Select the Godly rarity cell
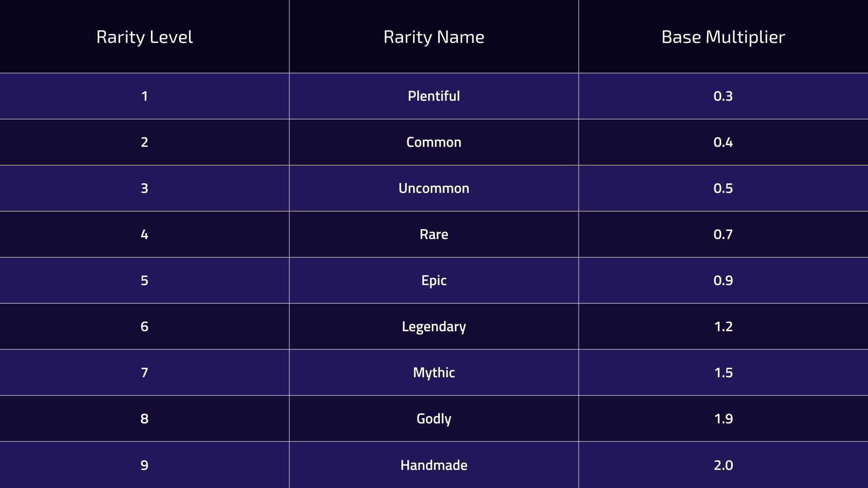This screenshot has width=868, height=488. (434, 418)
